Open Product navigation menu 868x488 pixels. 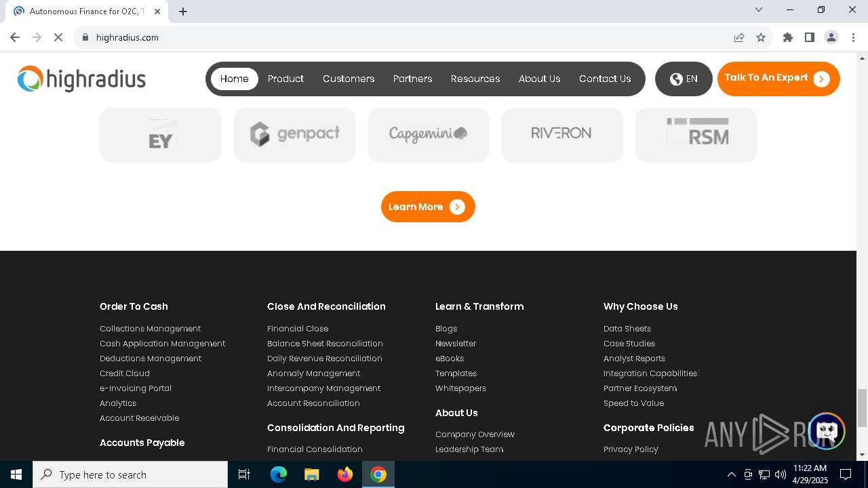(285, 79)
